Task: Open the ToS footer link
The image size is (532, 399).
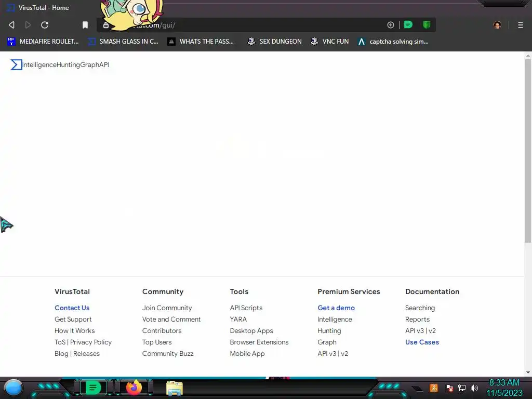Action: (x=60, y=342)
